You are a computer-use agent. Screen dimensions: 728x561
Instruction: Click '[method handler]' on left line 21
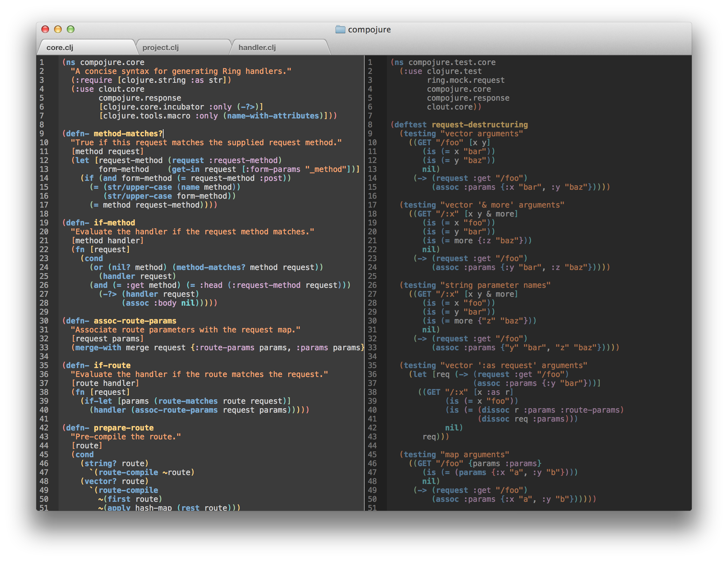coord(107,241)
